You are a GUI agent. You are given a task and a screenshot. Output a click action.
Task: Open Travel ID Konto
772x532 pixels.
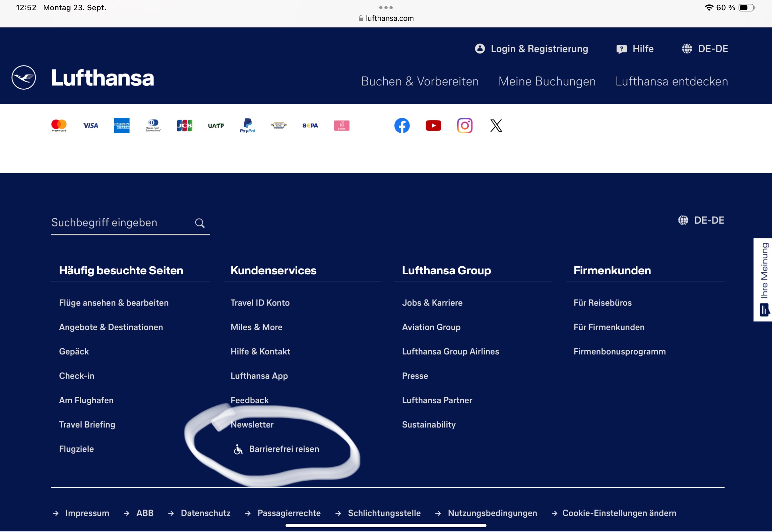pyautogui.click(x=260, y=303)
